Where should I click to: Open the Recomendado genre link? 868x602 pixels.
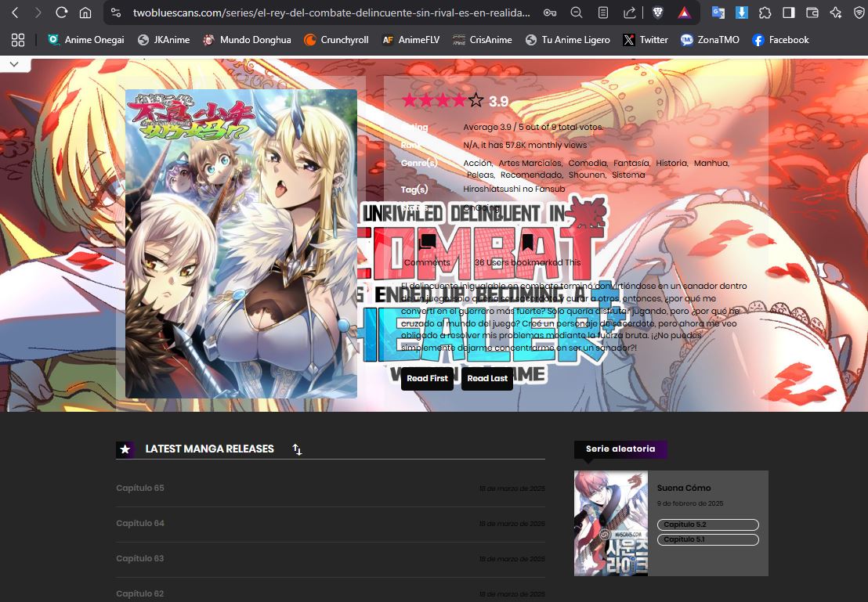click(532, 175)
